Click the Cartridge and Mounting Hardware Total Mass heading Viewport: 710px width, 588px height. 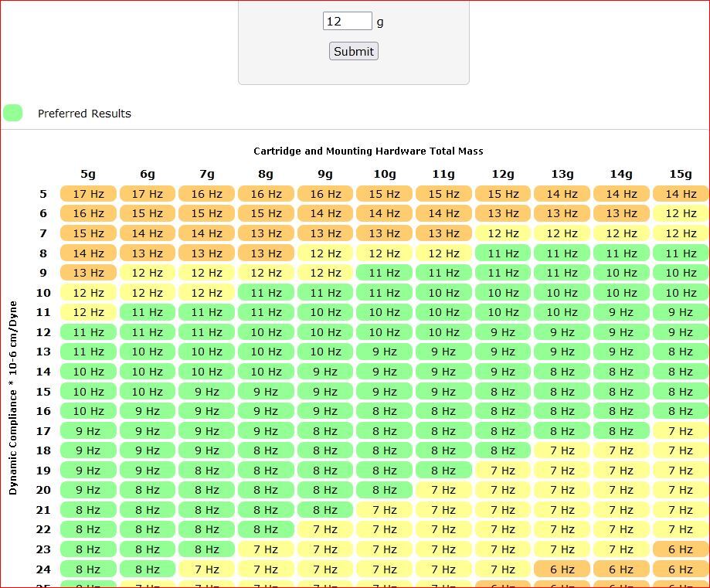tap(368, 151)
